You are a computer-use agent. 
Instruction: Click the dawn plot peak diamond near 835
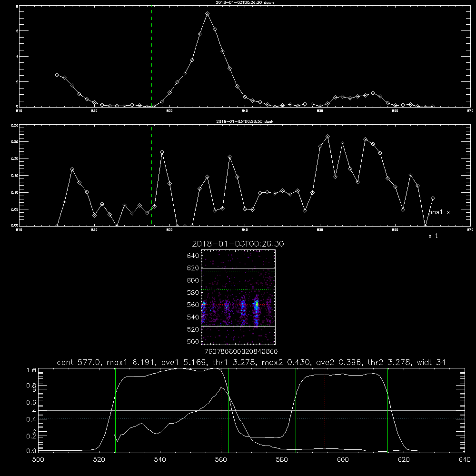pos(208,14)
